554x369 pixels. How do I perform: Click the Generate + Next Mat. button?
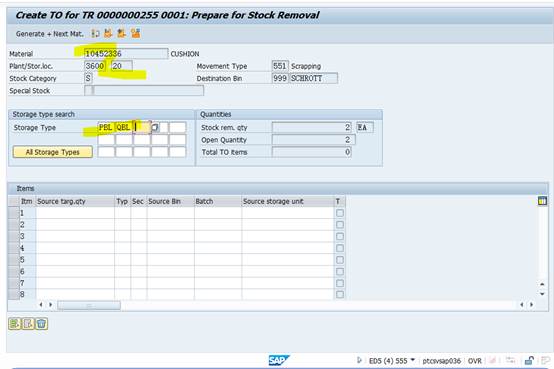49,34
